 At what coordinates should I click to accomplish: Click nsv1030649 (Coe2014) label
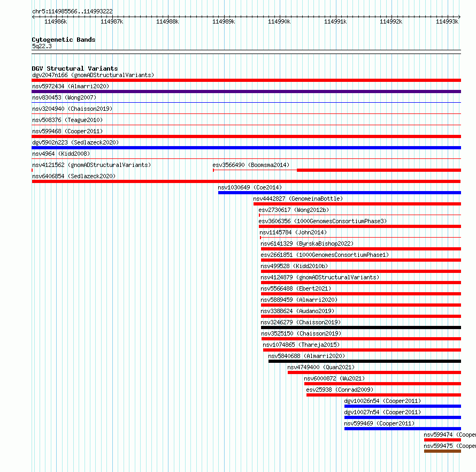pos(250,187)
